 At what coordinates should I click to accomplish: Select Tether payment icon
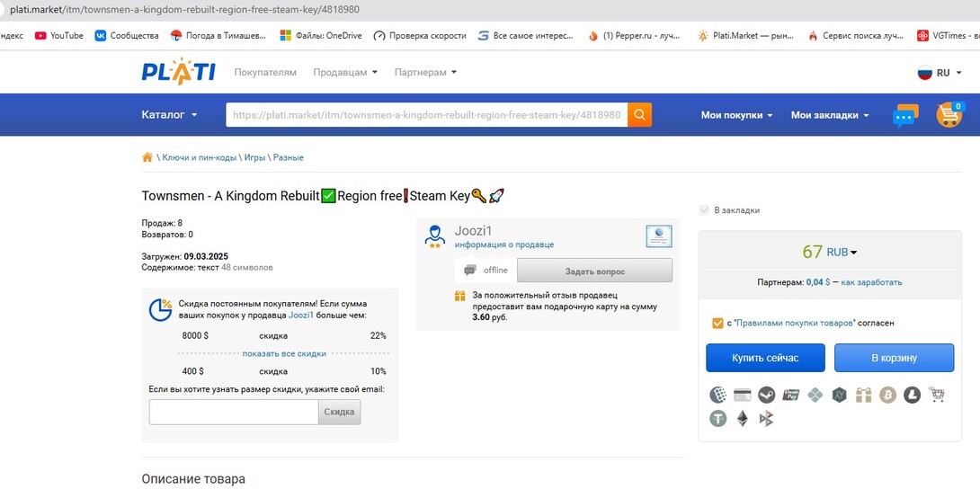point(718,418)
